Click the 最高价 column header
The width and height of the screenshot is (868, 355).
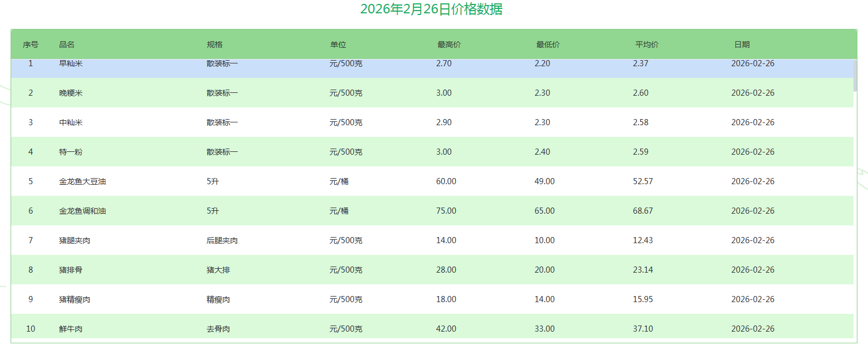click(449, 45)
